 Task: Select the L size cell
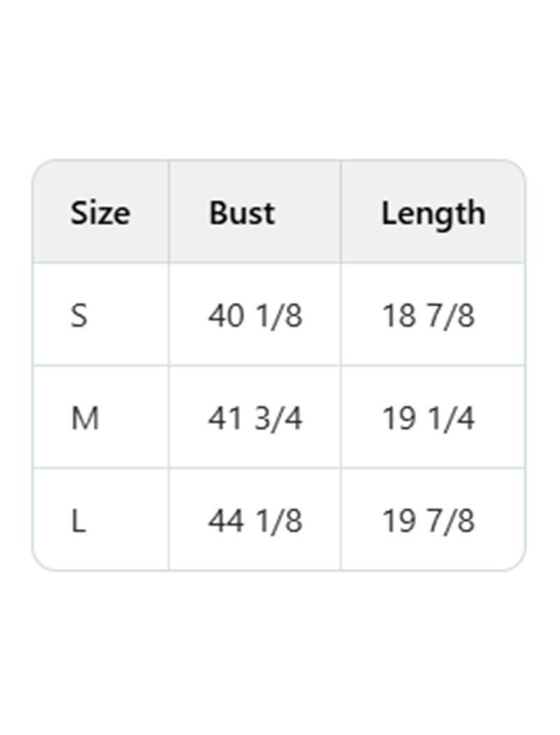78,521
